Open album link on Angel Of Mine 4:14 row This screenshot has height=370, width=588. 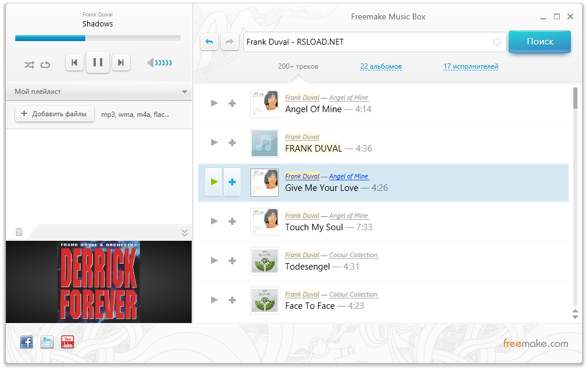tap(349, 97)
